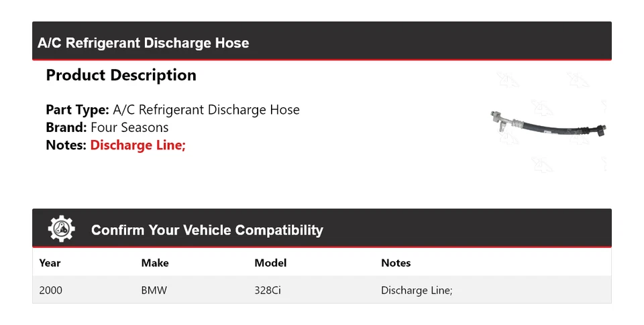Viewport: 644px width, 325px height.
Task: Click the red Discharge Line; note text
Action: pos(138,145)
